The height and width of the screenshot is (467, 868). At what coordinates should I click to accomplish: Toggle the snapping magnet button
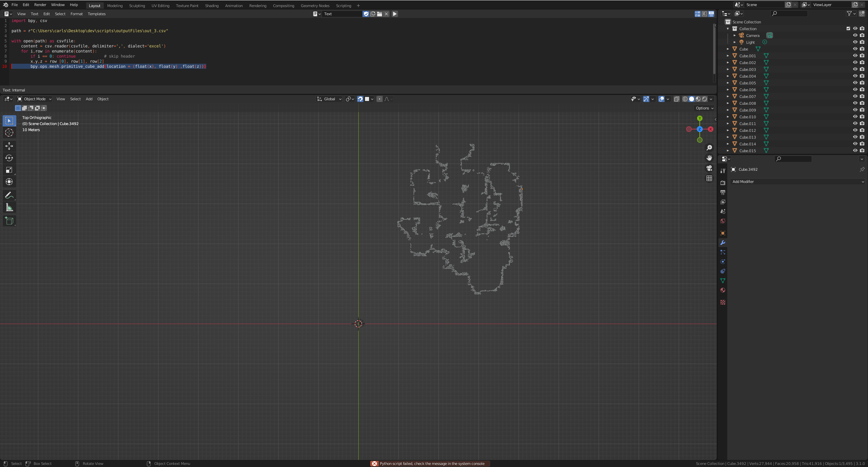360,99
